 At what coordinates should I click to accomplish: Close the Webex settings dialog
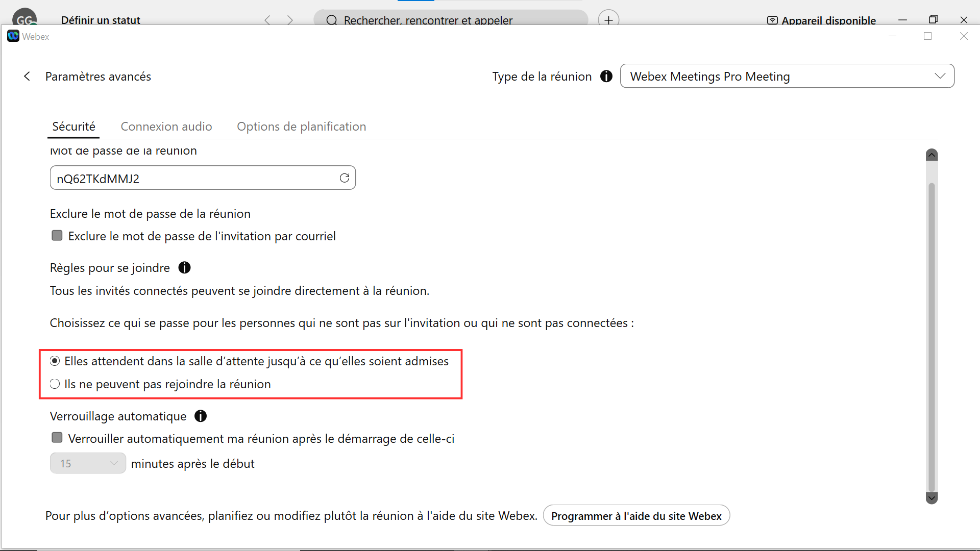click(x=964, y=36)
